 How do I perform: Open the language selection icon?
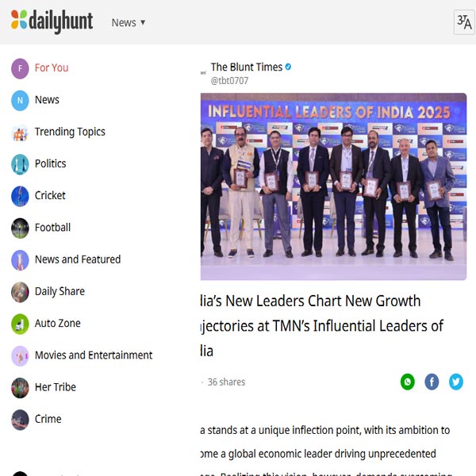(x=464, y=22)
